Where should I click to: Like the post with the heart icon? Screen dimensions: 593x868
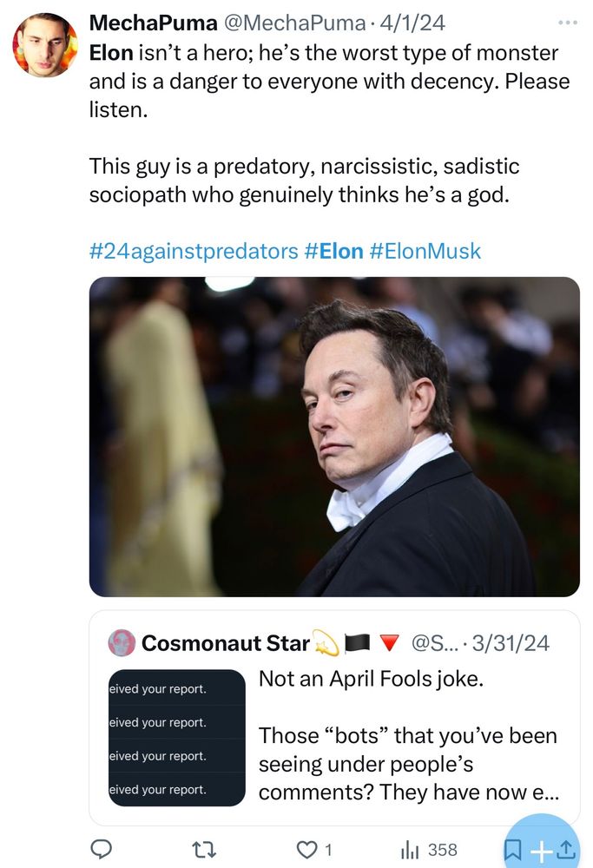tap(304, 850)
